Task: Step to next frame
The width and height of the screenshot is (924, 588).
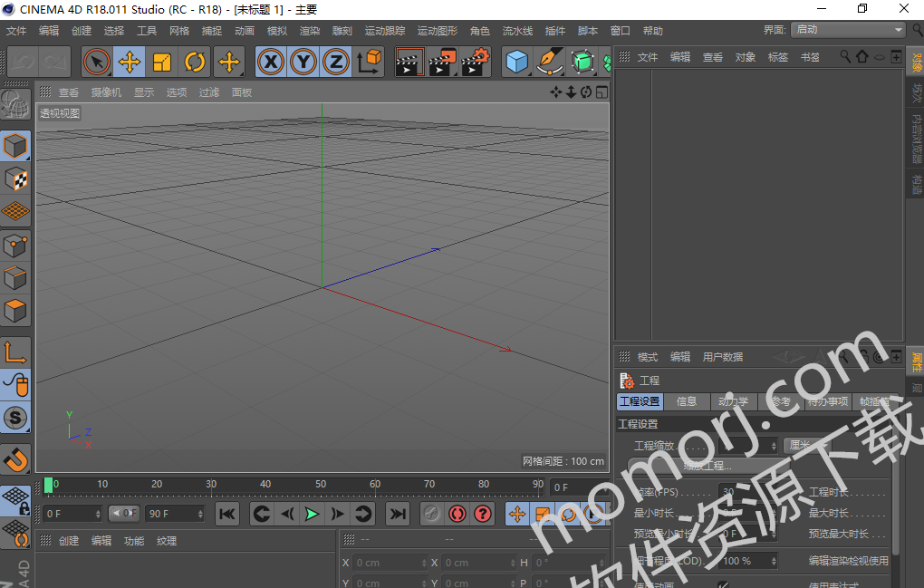Action: point(337,515)
